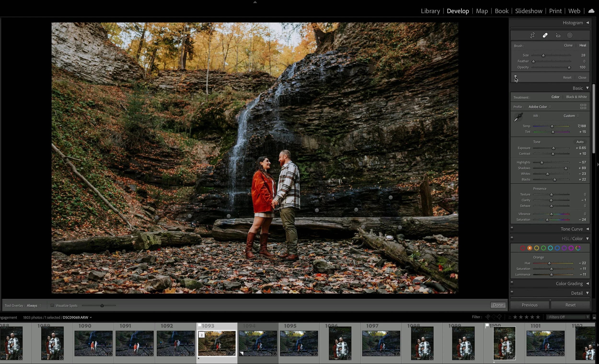The image size is (599, 364).
Task: Toggle the Tone Curve panel switch
Action: click(512, 228)
